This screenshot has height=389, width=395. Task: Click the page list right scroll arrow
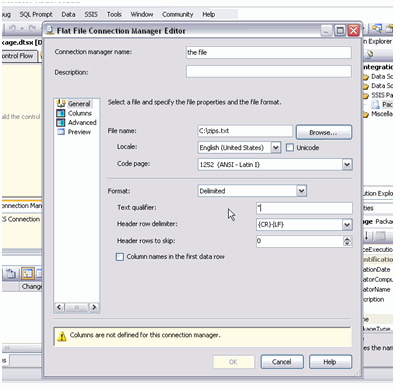94,307
